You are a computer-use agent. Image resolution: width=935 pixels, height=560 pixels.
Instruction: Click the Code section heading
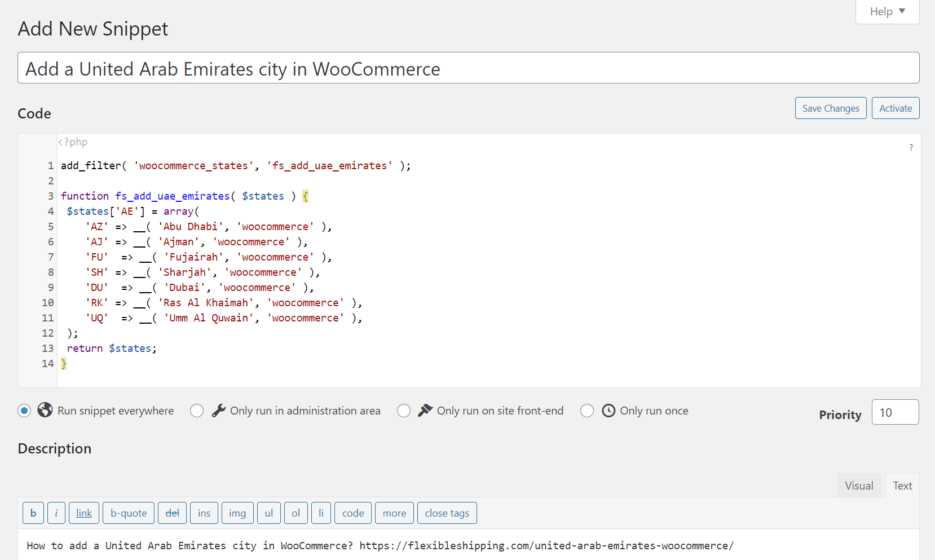34,113
